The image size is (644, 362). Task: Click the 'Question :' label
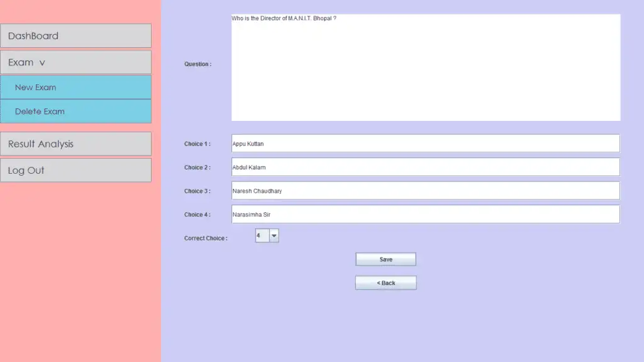pos(198,64)
